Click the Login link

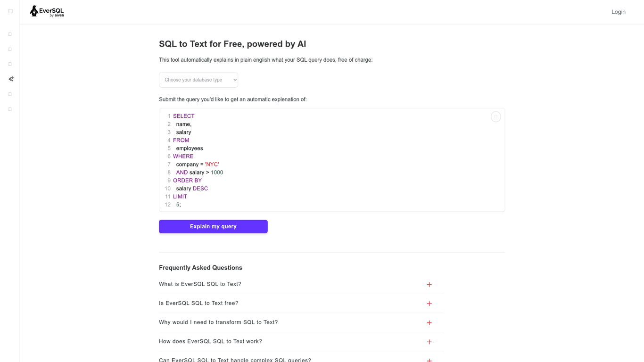(618, 12)
